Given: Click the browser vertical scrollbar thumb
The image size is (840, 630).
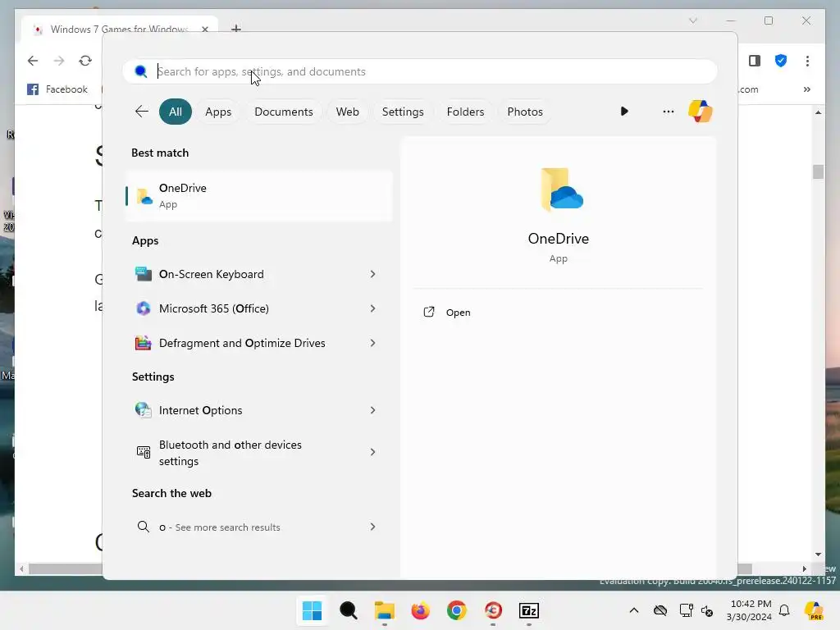Looking at the screenshot, I should coord(818,171).
